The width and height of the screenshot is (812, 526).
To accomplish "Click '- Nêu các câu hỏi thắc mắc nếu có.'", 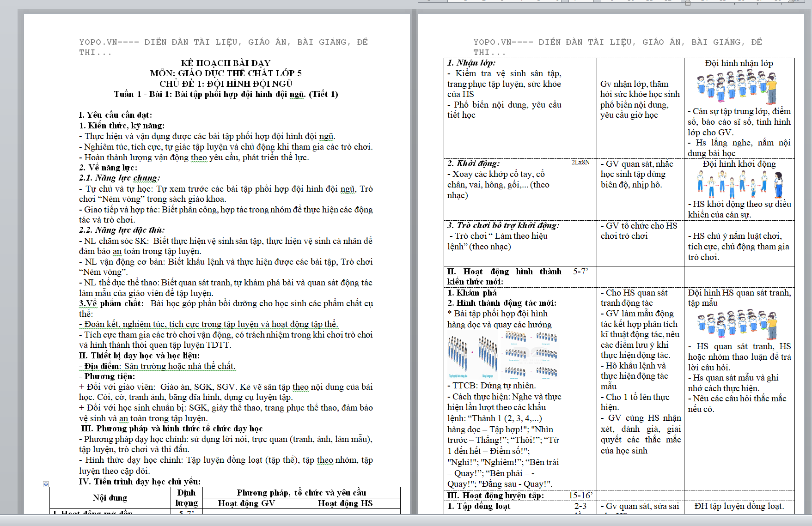I will (x=737, y=404).
